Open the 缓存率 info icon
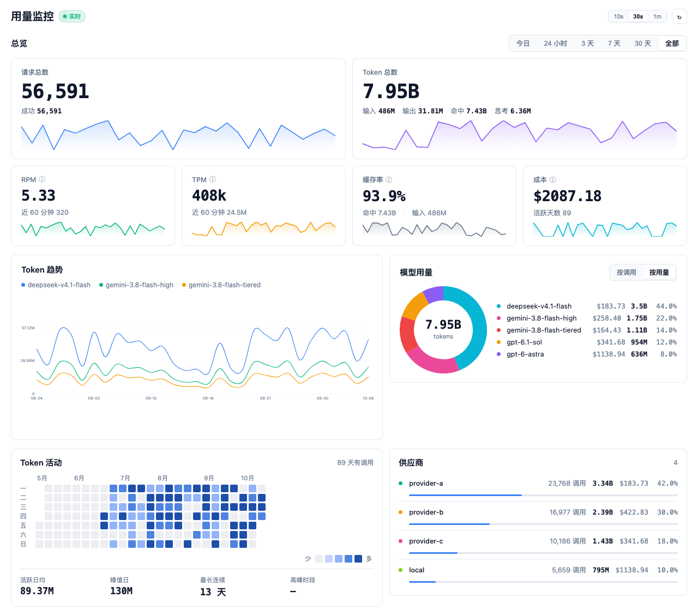Viewport: 698px width, 616px height. tap(389, 179)
